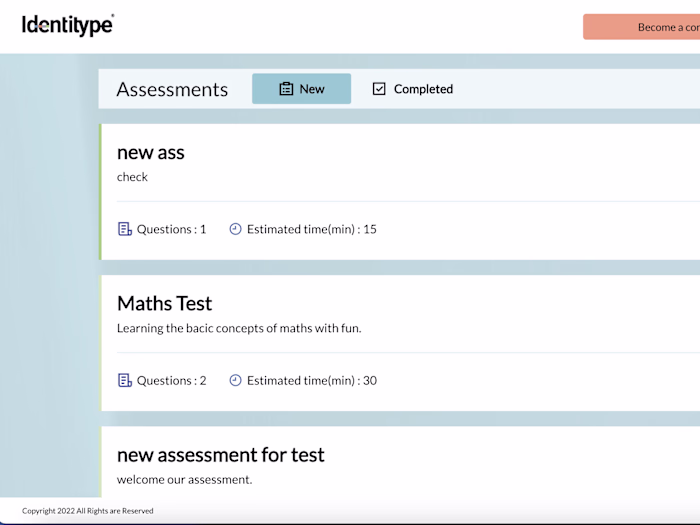Click the 'welcome our assessment.' description
700x525 pixels.
click(x=185, y=479)
